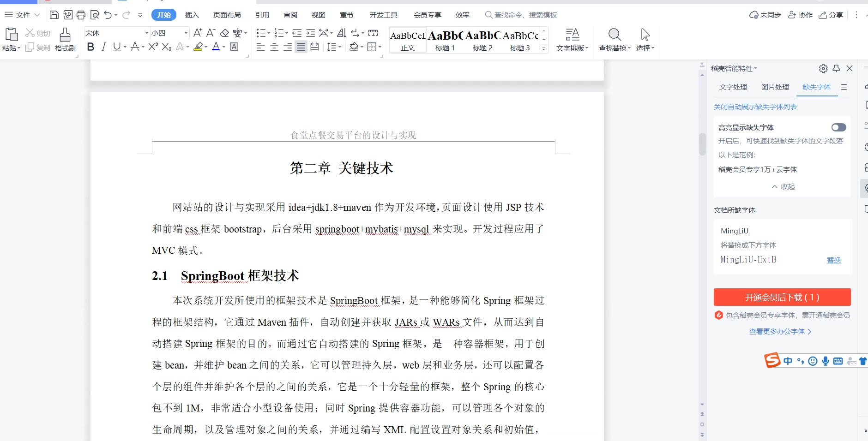Click the 分享 button
The image size is (868, 441).
[831, 15]
